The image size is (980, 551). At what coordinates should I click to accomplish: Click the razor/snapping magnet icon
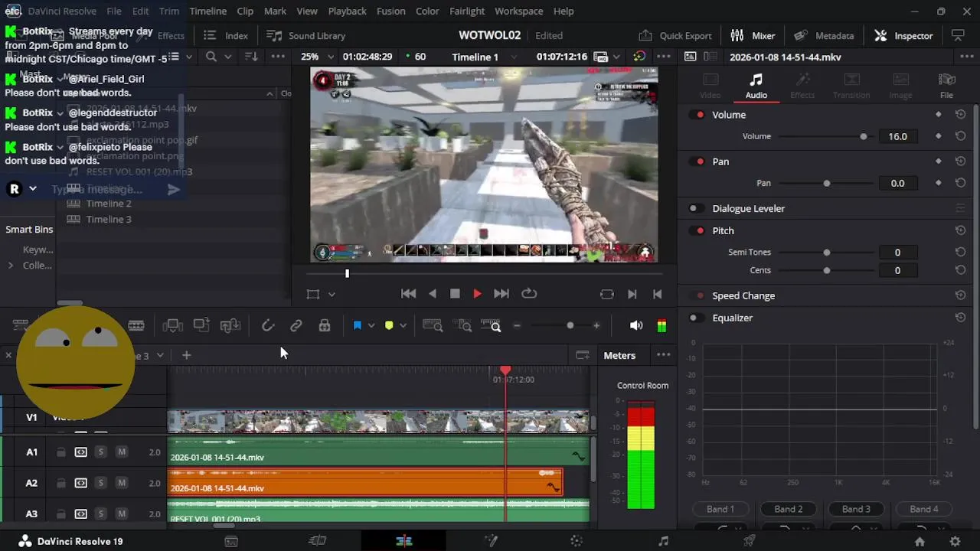point(267,326)
